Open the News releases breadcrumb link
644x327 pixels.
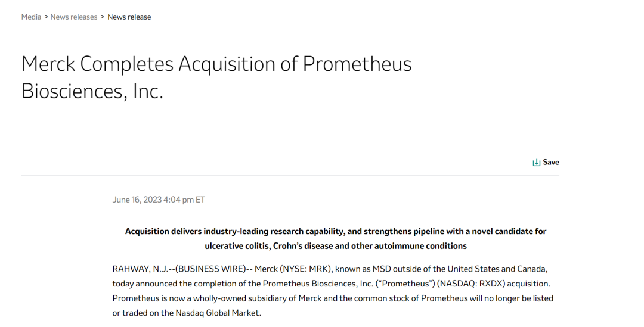pyautogui.click(x=74, y=17)
